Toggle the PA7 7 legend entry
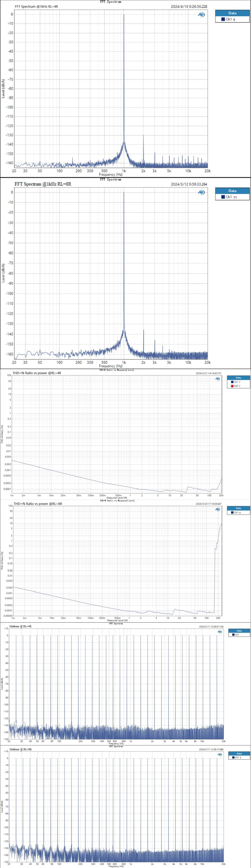This screenshot has height=868, width=251. click(237, 386)
